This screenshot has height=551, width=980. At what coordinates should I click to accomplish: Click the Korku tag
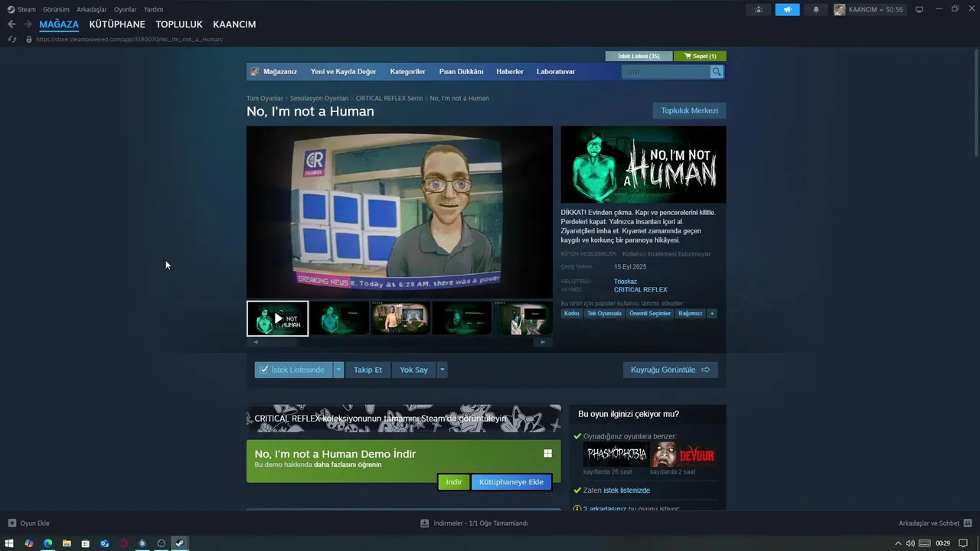572,313
